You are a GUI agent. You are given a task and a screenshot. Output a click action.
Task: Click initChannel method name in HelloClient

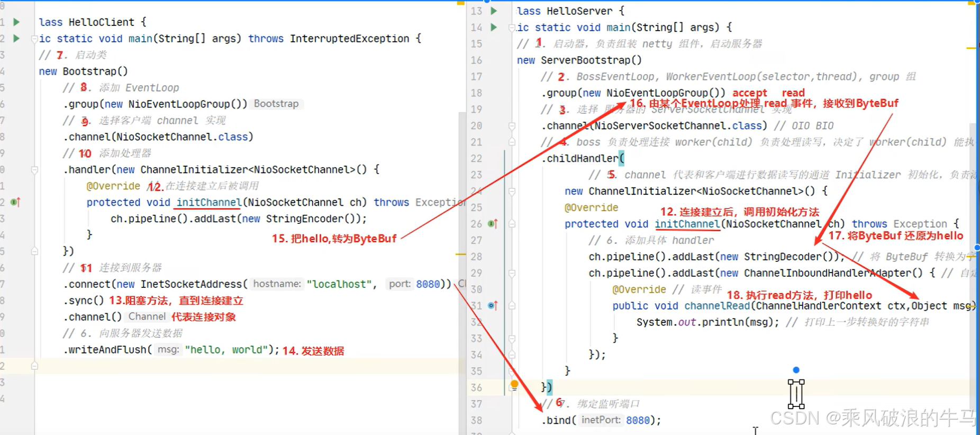[208, 202]
